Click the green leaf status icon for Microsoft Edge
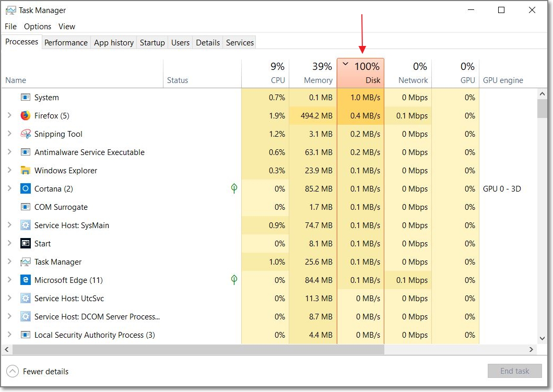553x392 pixels. [x=234, y=280]
